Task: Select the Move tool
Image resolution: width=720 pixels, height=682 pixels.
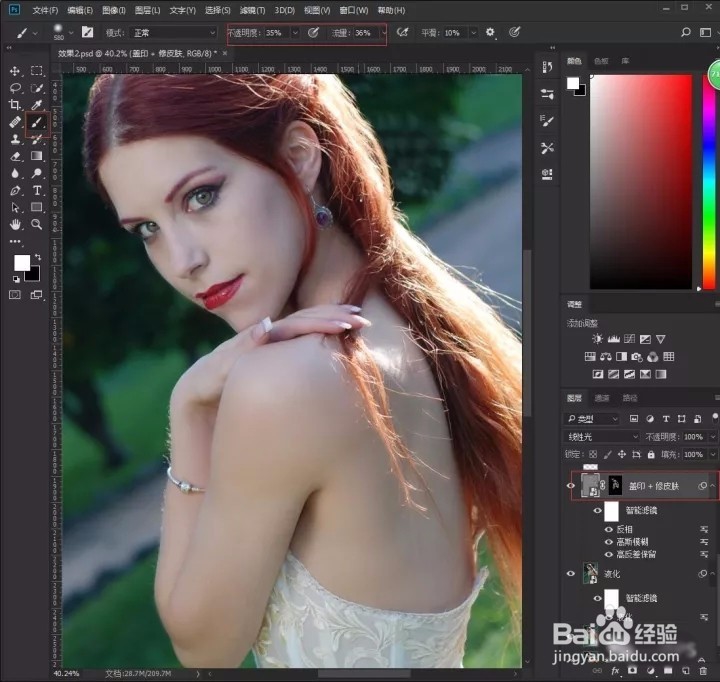Action: (x=15, y=71)
